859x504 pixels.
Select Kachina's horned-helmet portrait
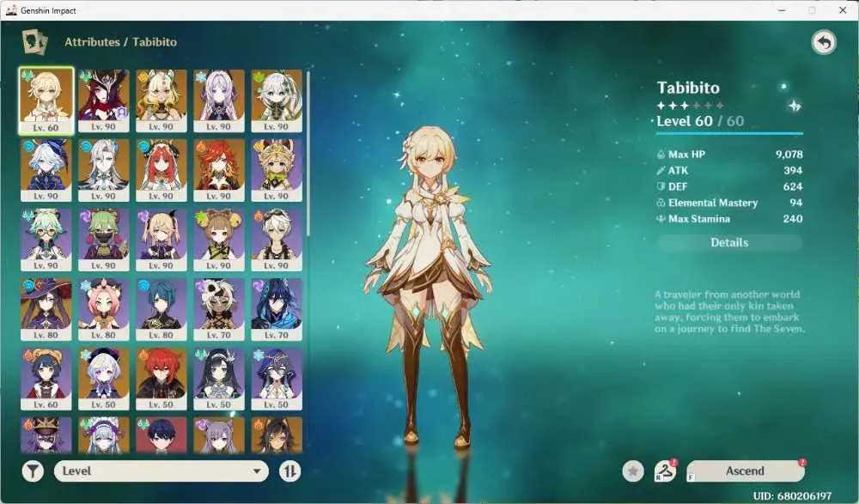tap(277, 170)
